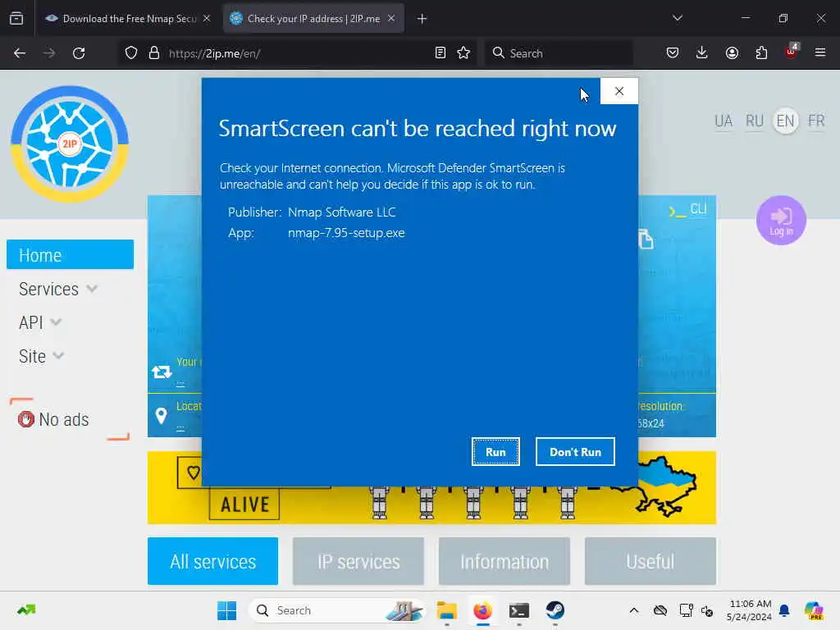This screenshot has height=630, width=840.
Task: Select the IP services tab
Action: pyautogui.click(x=358, y=561)
